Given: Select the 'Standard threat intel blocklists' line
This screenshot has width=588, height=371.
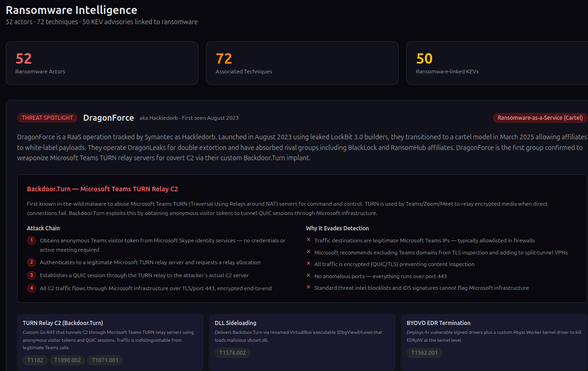Looking at the screenshot, I should (x=422, y=288).
